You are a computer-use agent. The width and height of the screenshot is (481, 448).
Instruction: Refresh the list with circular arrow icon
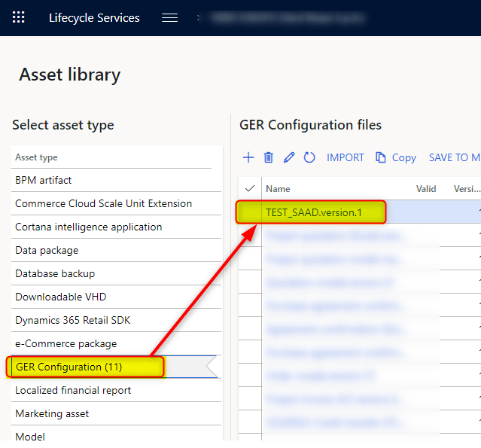(x=309, y=157)
